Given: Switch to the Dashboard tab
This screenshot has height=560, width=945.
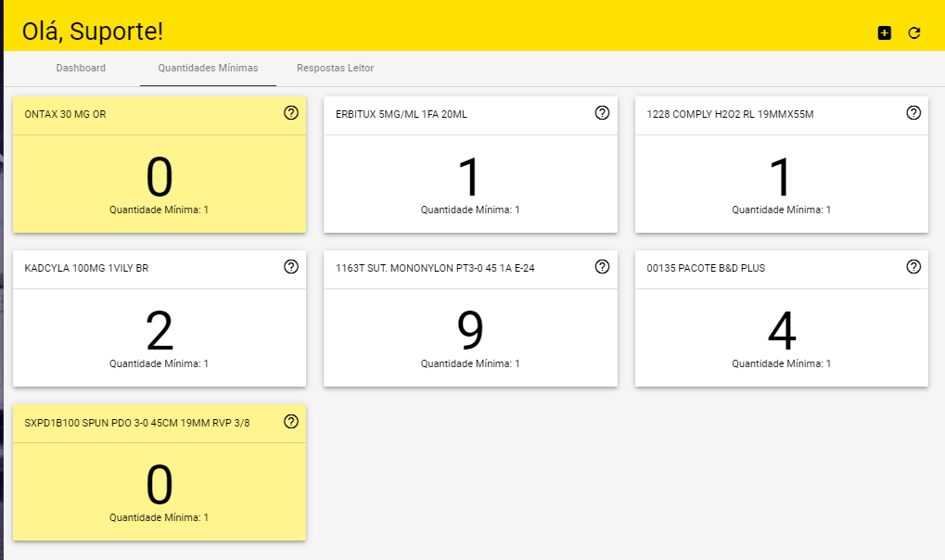Looking at the screenshot, I should [81, 69].
